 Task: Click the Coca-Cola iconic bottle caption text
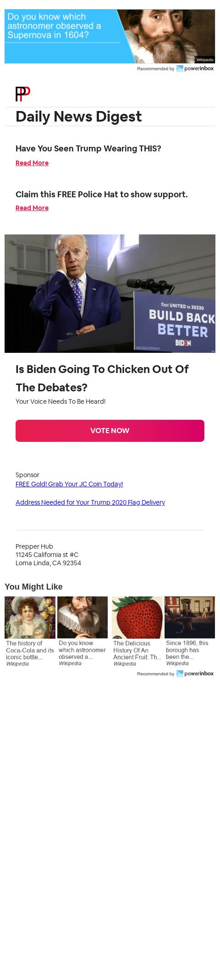30,650
